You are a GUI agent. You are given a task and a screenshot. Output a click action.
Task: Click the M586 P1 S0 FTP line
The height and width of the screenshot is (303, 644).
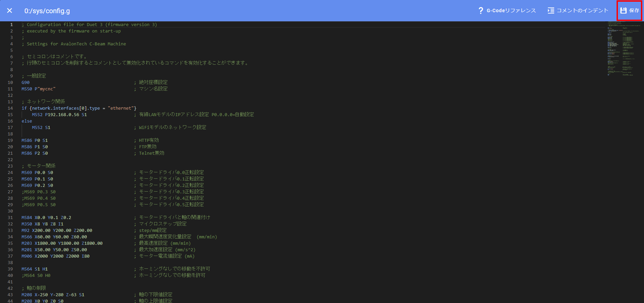click(35, 147)
